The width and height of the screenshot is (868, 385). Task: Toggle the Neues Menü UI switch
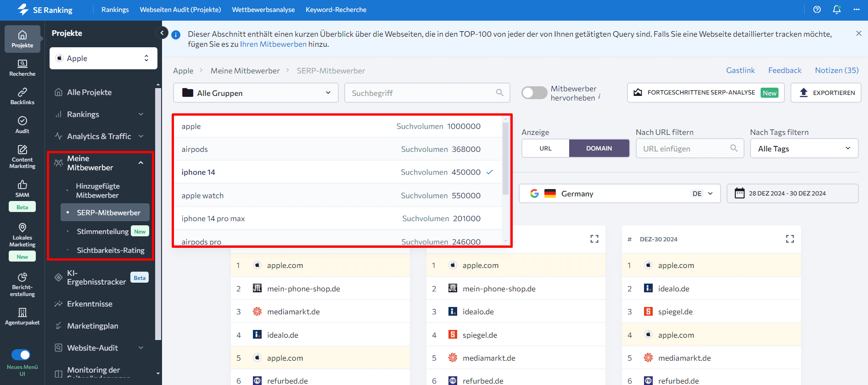(x=21, y=355)
